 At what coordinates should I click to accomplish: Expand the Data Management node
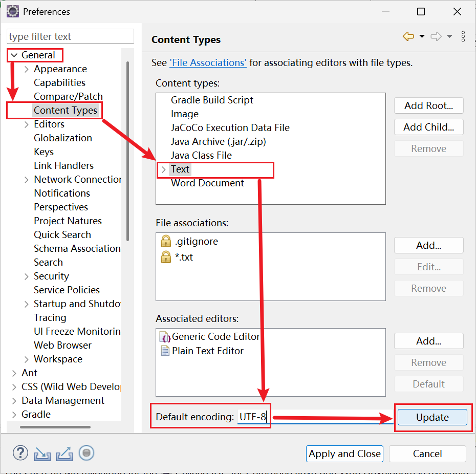14,401
